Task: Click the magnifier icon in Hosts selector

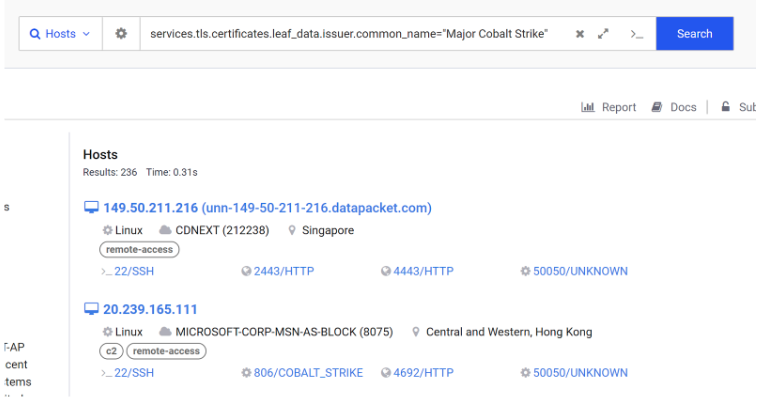Action: (x=35, y=34)
